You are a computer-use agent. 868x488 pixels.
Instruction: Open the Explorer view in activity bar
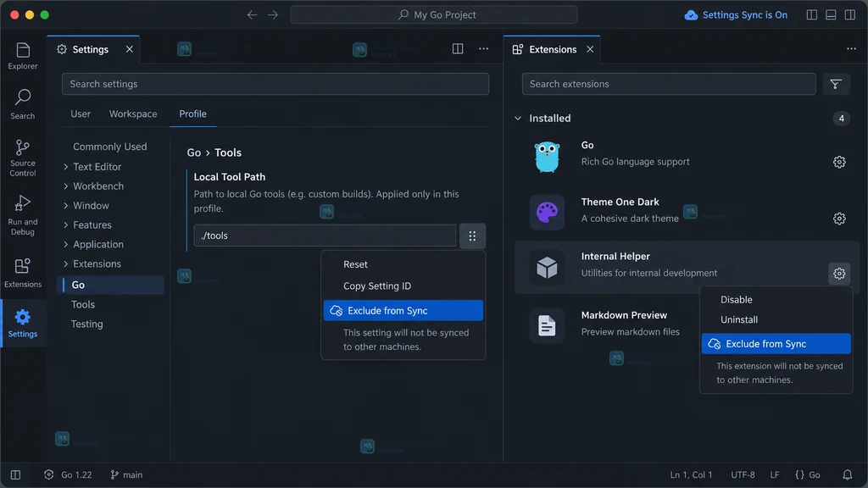23,56
